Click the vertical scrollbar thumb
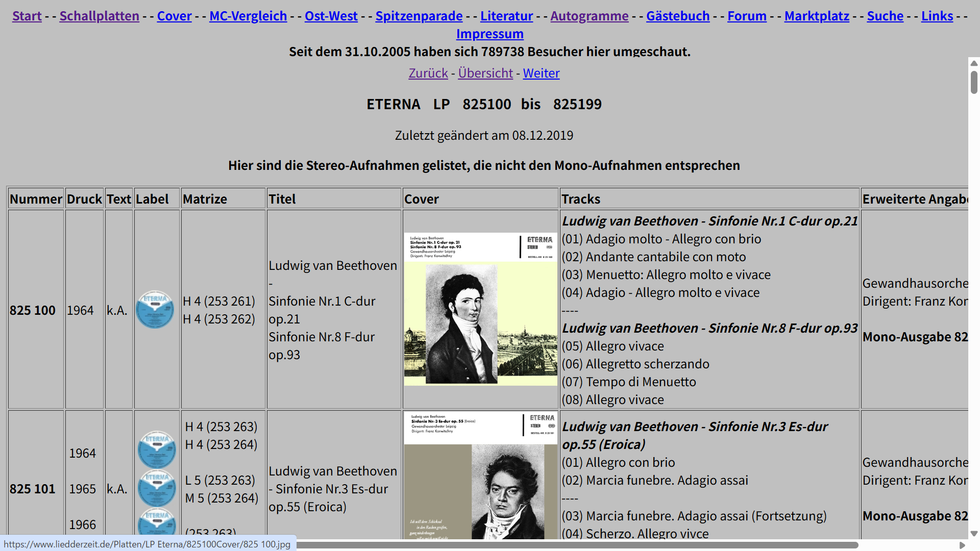The height and width of the screenshot is (551, 980). pyautogui.click(x=974, y=82)
